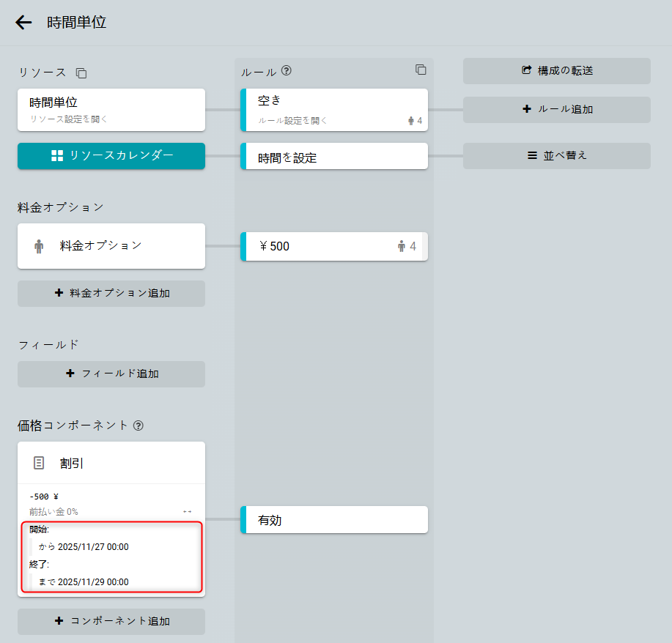Open the 時間単位 resource settings card
Image resolution: width=672 pixels, height=643 pixels.
coord(111,110)
